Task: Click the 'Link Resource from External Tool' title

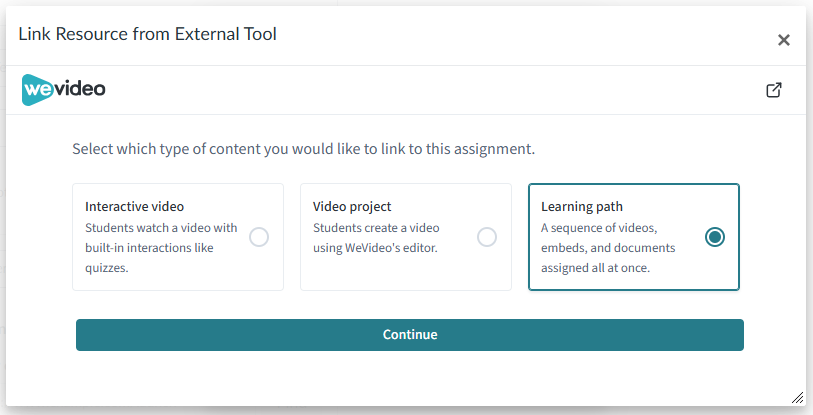Action: pos(147,34)
